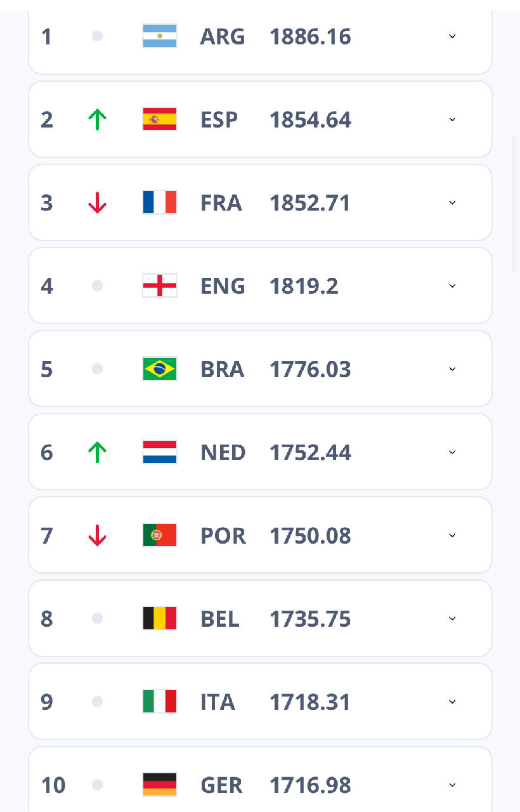The image size is (520, 812).
Task: Click the Germany flag icon
Action: [160, 785]
